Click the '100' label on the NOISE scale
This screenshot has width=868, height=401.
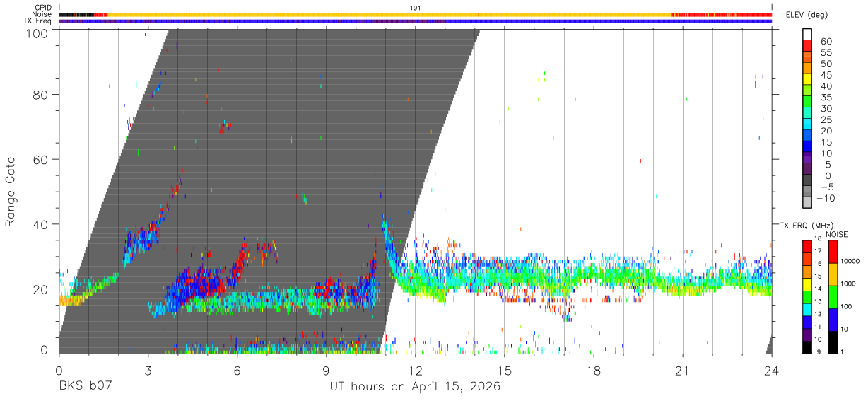pos(848,307)
